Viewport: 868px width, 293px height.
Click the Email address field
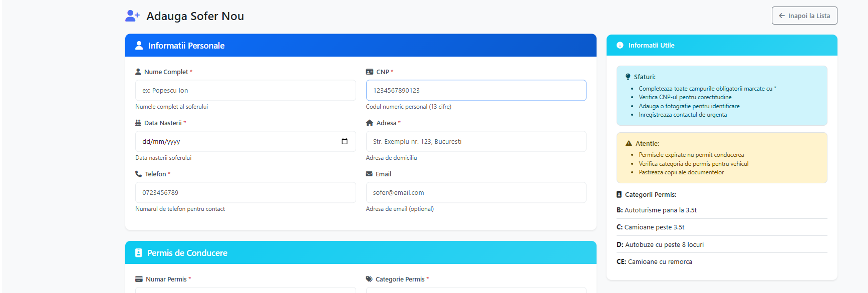point(476,193)
